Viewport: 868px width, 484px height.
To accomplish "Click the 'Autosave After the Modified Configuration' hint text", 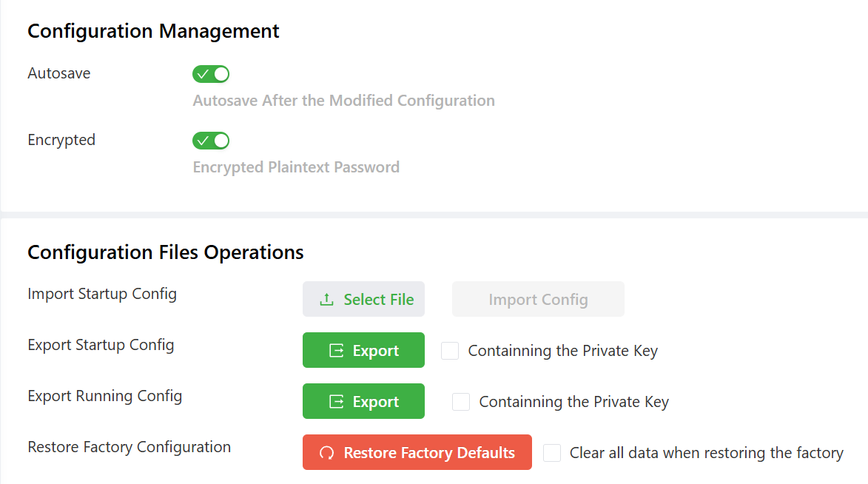I will pos(343,101).
